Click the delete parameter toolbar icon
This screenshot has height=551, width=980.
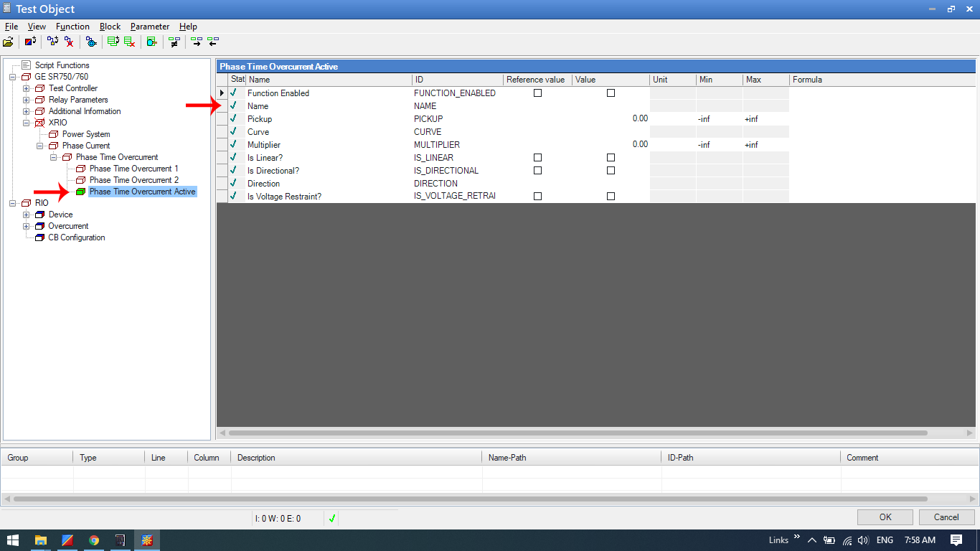[x=129, y=42]
